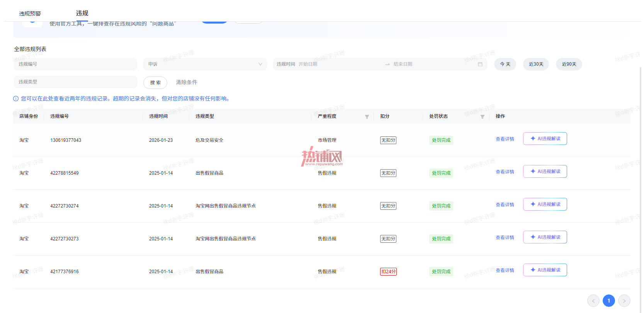Go to the next page arrow

click(x=624, y=301)
